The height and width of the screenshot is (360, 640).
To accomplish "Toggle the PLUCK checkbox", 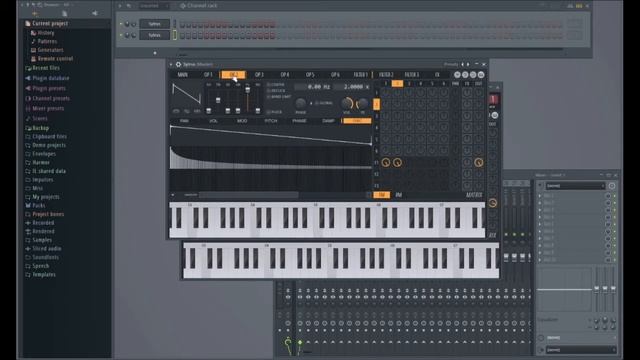I will [269, 111].
